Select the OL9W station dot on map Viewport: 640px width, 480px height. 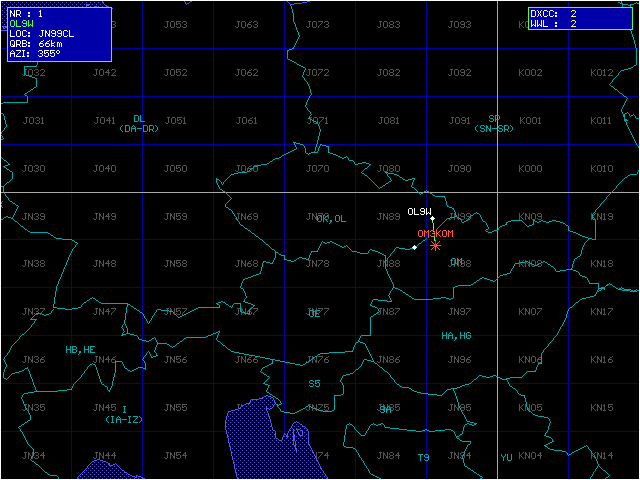(x=432, y=218)
